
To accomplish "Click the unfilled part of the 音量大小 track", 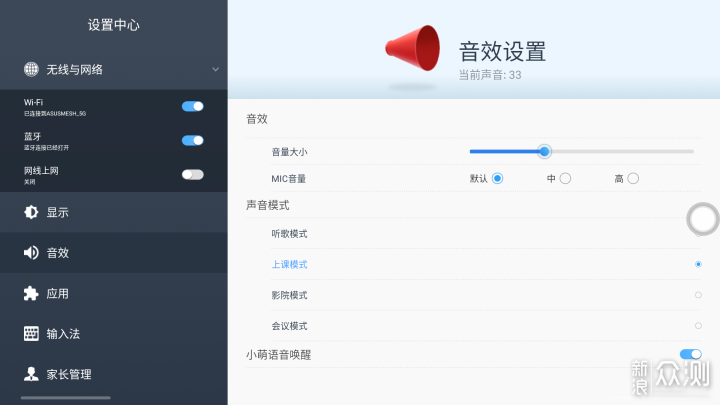I will 622,151.
